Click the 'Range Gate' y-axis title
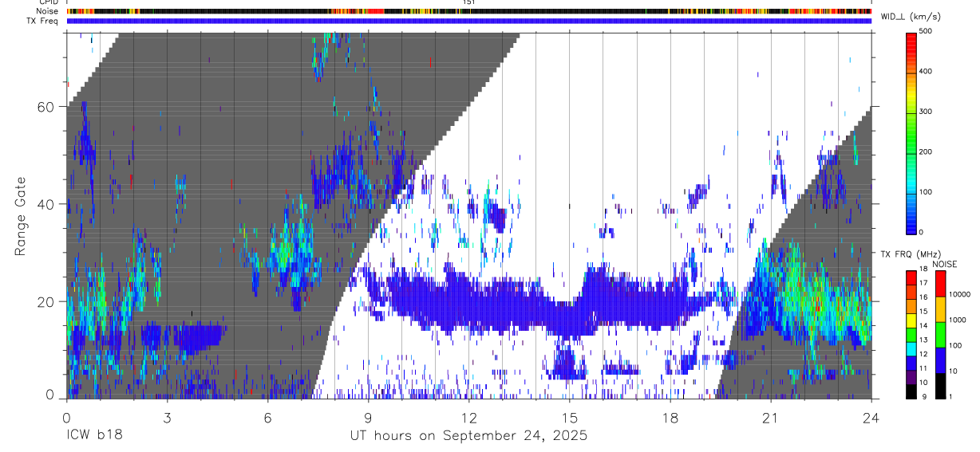This screenshot has height=452, width=980. pos(21,216)
